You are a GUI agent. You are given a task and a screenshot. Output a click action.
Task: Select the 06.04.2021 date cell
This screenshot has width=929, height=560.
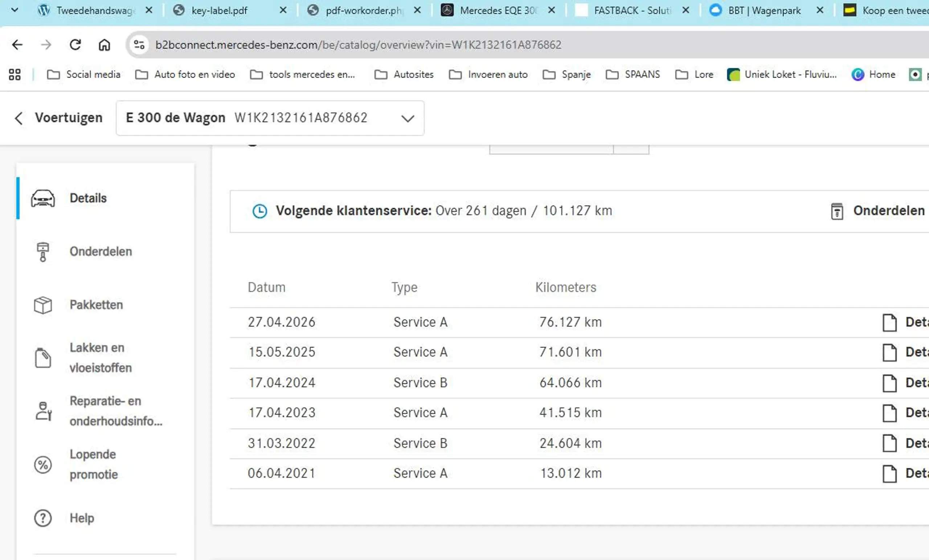282,473
